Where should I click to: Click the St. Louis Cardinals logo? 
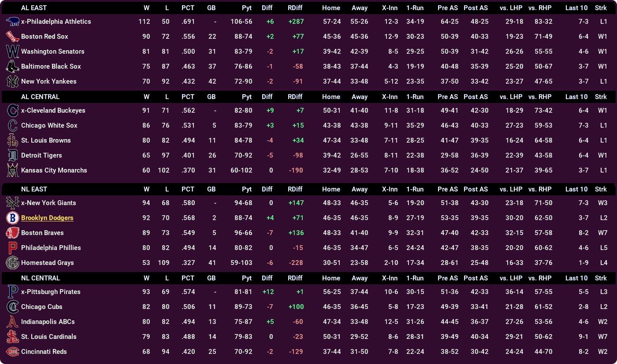click(12, 337)
